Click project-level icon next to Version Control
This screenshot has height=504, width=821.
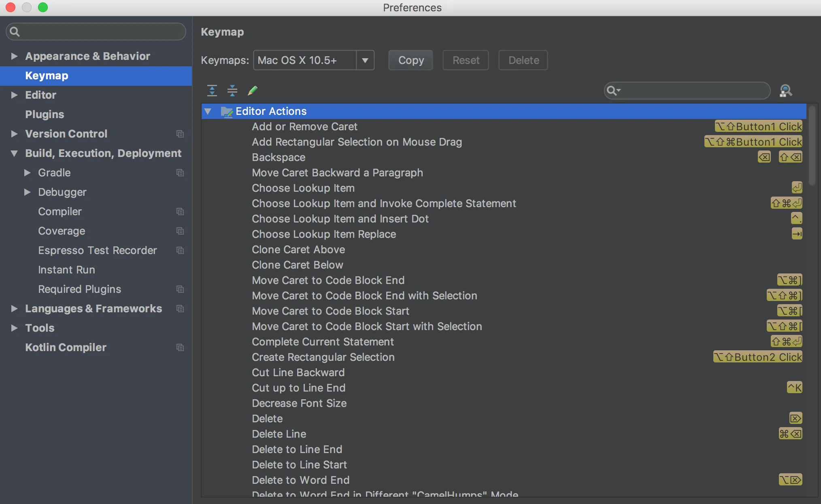point(180,134)
